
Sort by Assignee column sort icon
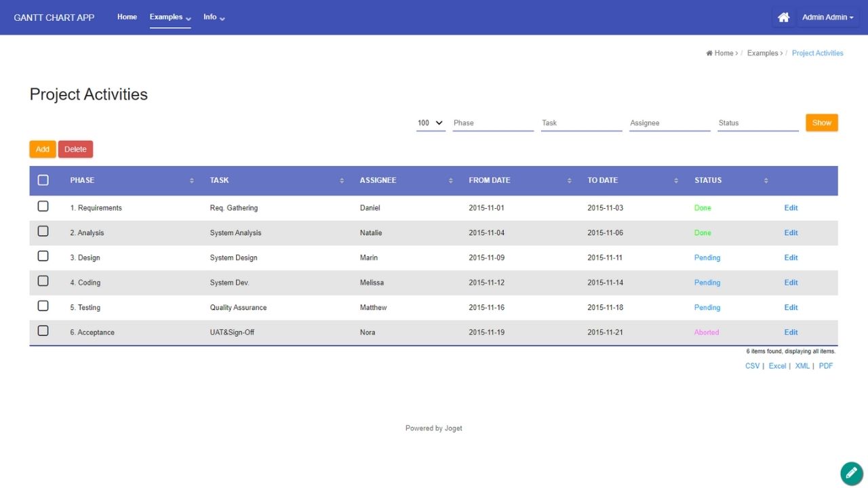(x=451, y=181)
